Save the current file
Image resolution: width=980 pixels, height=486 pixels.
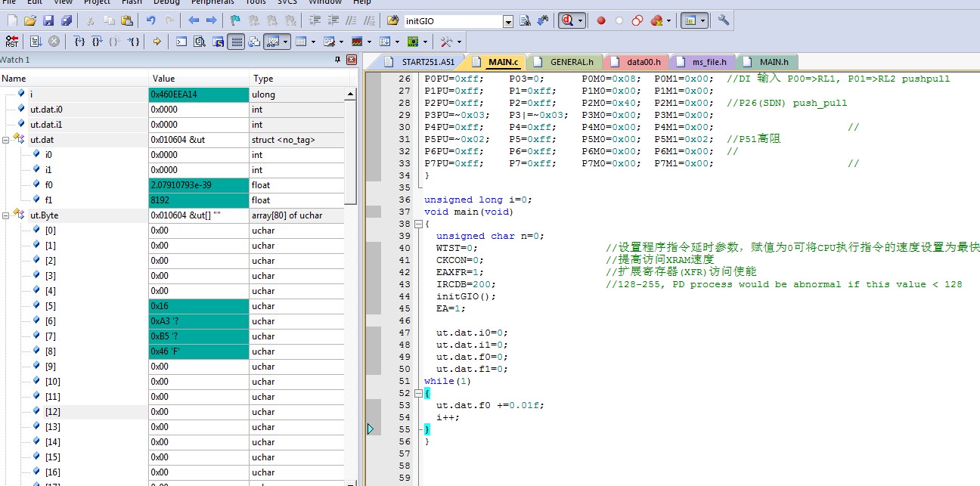(48, 21)
